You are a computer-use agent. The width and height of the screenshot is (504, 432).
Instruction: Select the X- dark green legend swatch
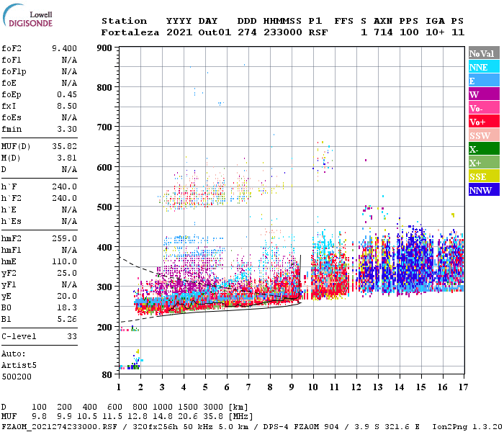click(x=484, y=149)
